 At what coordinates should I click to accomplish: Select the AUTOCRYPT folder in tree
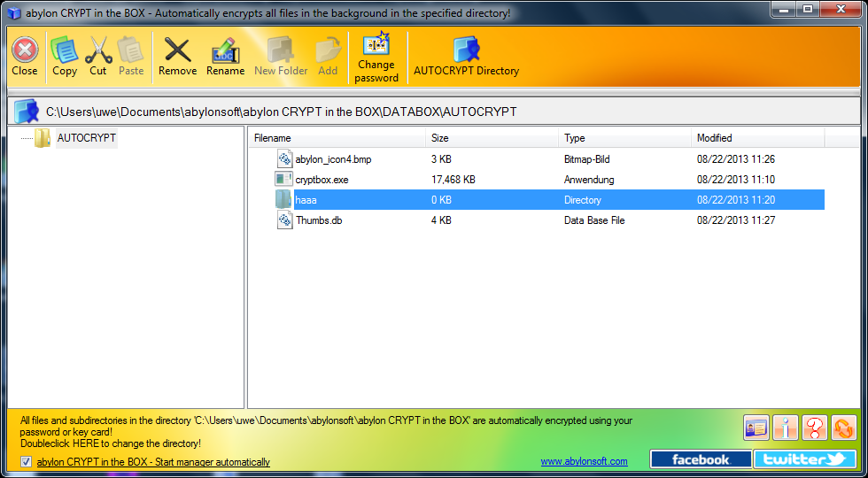pos(85,138)
